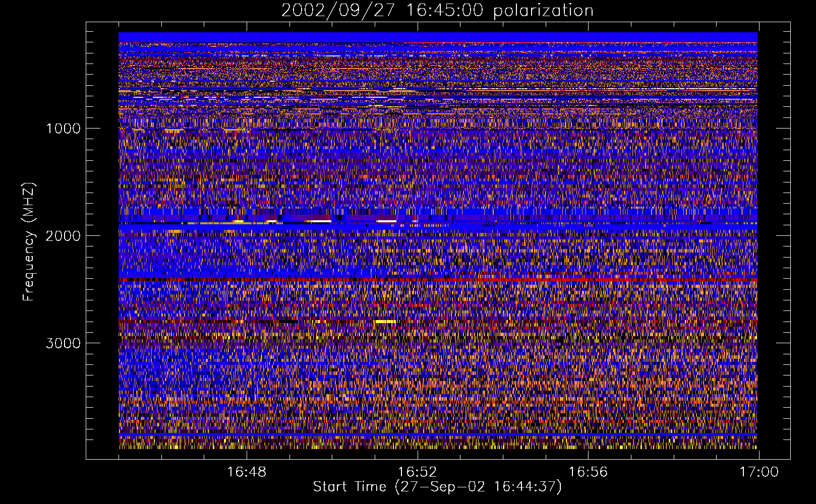Click the 17:00 time tick label
816x504 pixels.
pos(759,472)
